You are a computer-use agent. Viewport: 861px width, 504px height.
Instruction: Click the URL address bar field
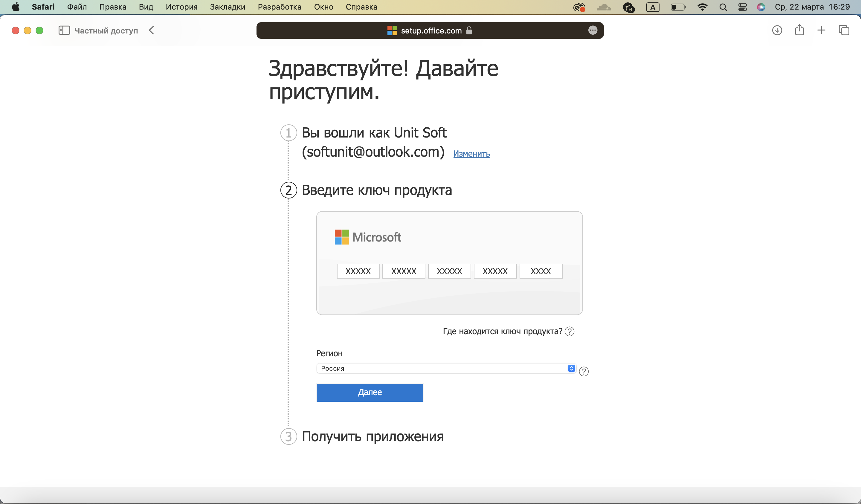pyautogui.click(x=430, y=30)
